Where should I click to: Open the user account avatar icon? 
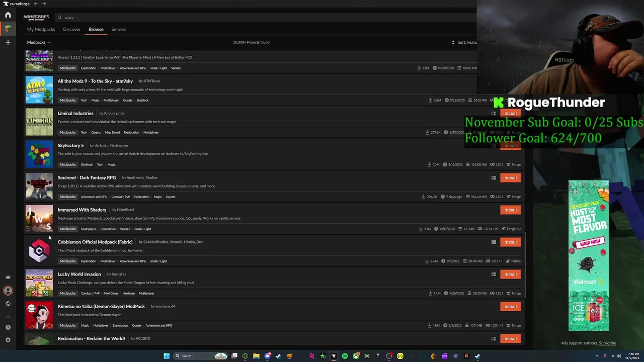click(8, 291)
